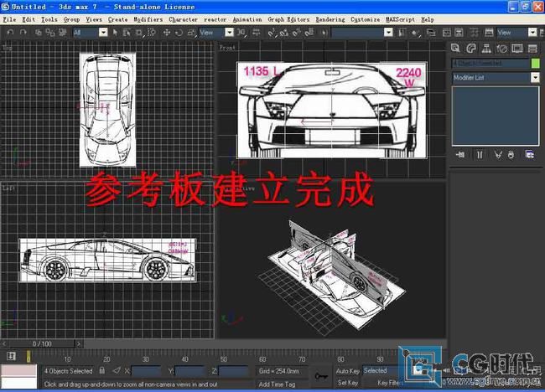Expand the Modifier List dropdown
Viewport: 545px width, 392px height.
coord(535,77)
